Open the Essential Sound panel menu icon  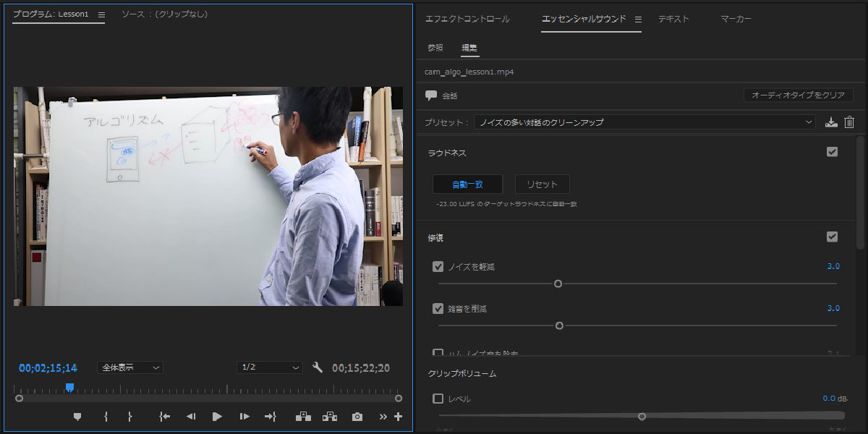638,19
